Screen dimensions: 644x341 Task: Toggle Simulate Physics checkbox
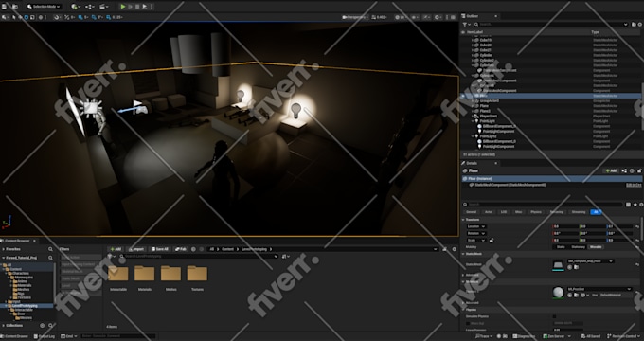(554, 316)
